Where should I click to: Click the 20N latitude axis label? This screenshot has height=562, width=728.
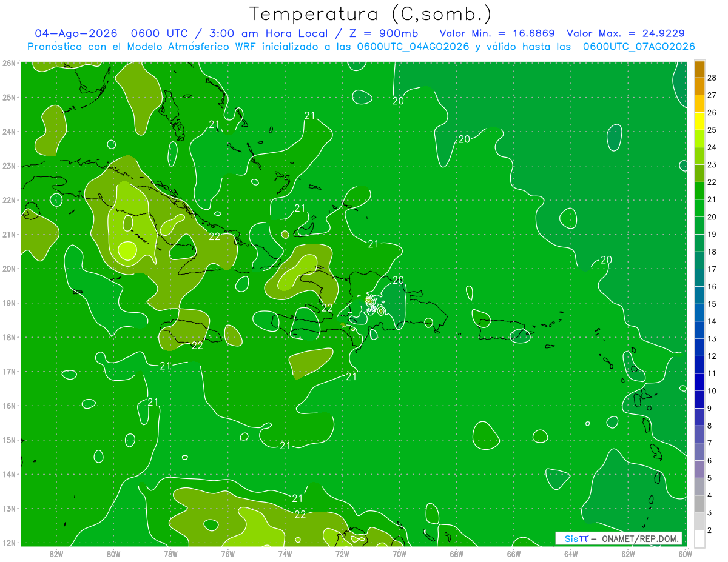coord(9,269)
